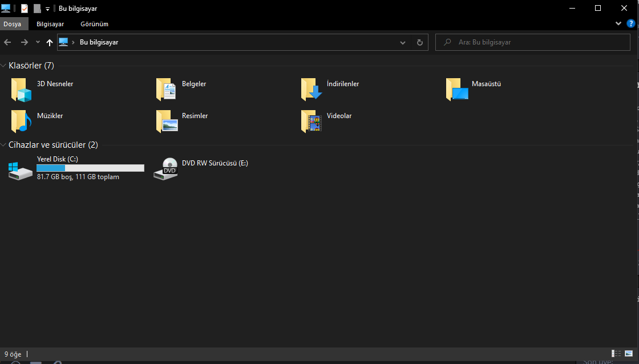The width and height of the screenshot is (639, 364).
Task: Switch to details view in status bar
Action: (x=616, y=353)
